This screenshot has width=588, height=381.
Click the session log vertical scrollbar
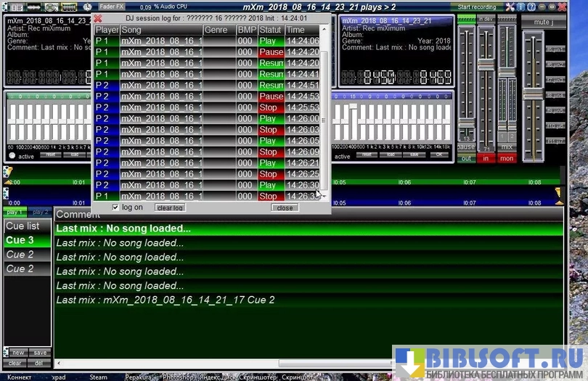click(324, 109)
